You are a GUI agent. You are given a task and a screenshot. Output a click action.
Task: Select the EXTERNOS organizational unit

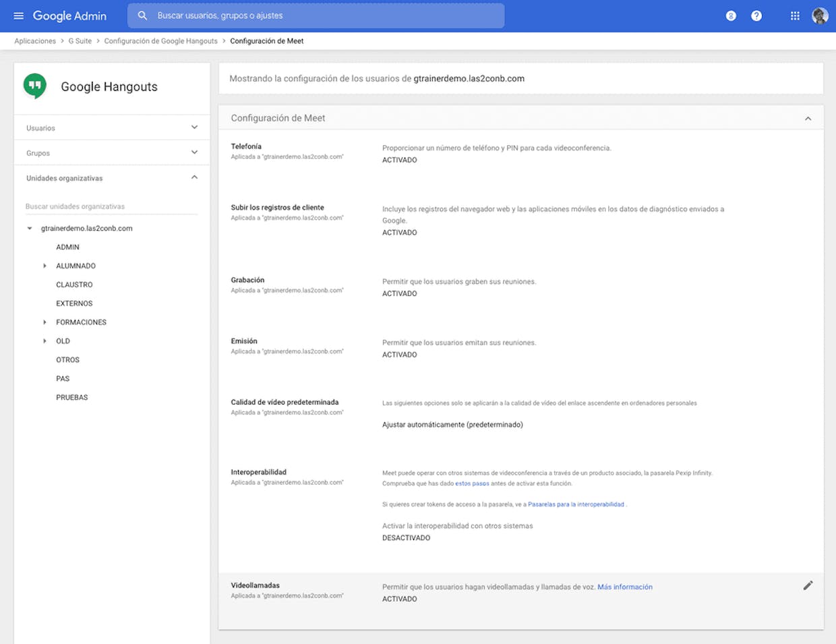point(74,303)
